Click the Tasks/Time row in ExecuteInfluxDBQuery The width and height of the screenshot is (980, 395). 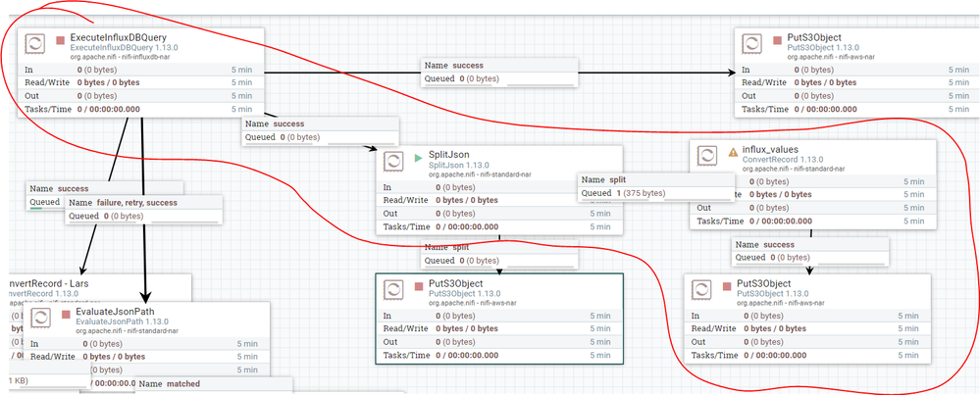pos(141,109)
